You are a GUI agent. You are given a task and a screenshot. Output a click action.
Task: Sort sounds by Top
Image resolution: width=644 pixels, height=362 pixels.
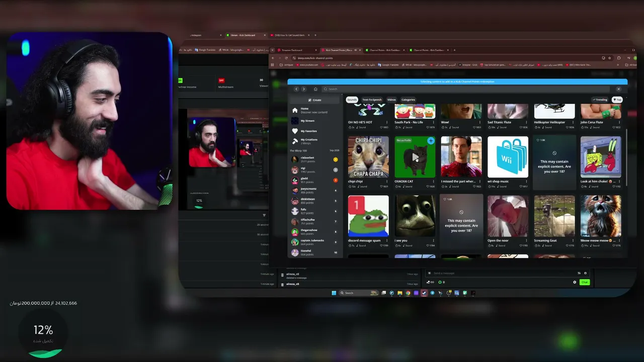tap(617, 100)
